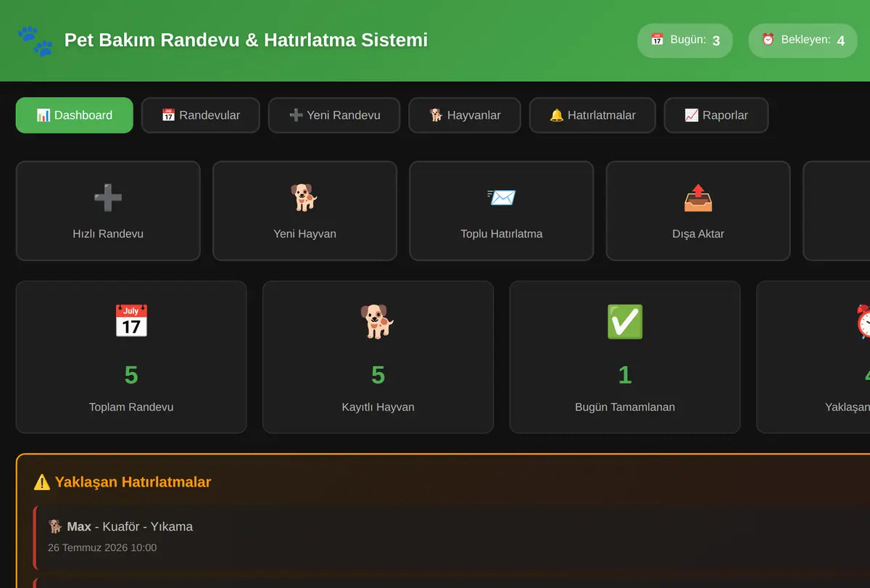Click the date 26 Temmuz 2026 10:00
This screenshot has height=588, width=870.
[x=102, y=547]
